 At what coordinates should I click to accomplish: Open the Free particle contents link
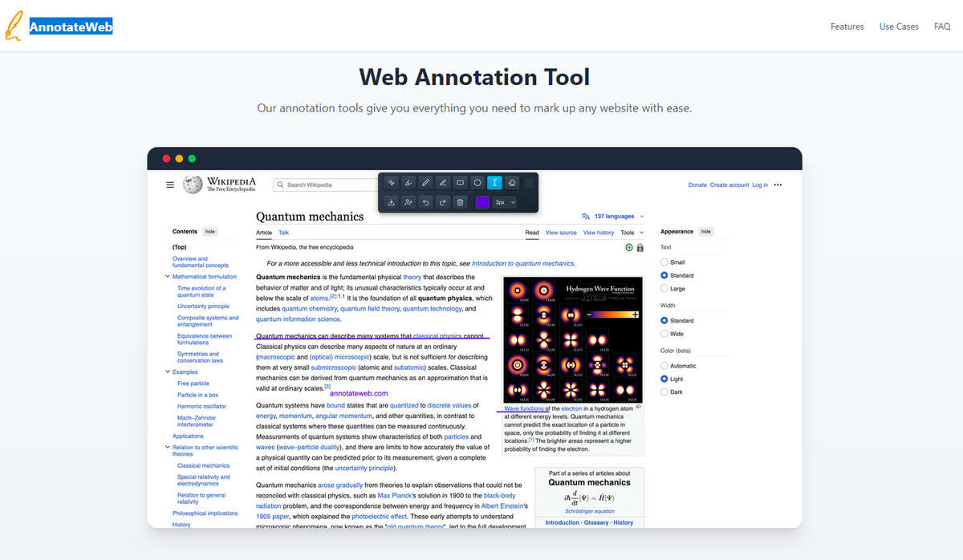(x=193, y=383)
